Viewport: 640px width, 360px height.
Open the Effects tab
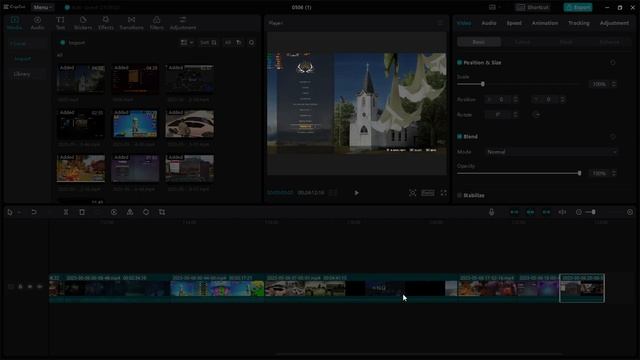(x=106, y=23)
